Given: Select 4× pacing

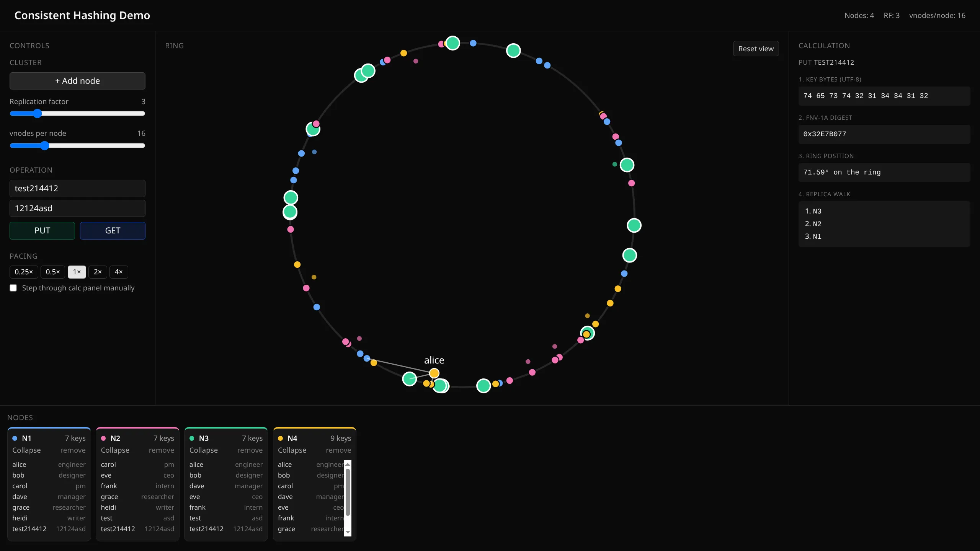Looking at the screenshot, I should [x=119, y=272].
